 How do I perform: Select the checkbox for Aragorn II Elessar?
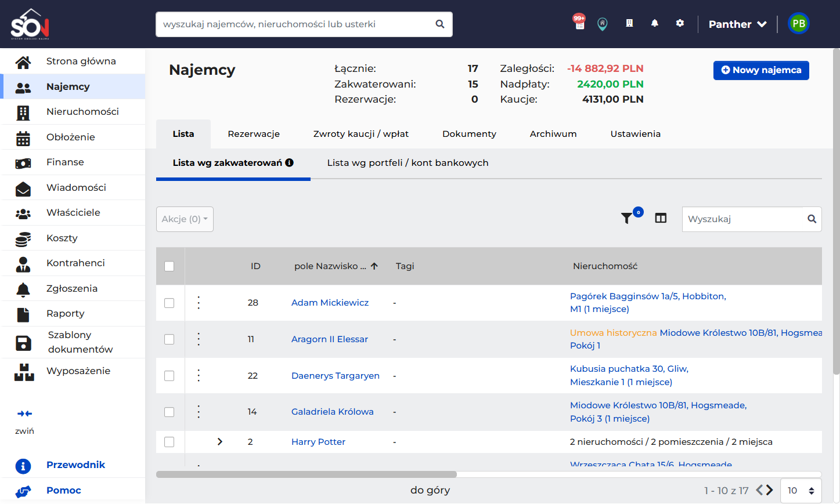click(x=170, y=339)
